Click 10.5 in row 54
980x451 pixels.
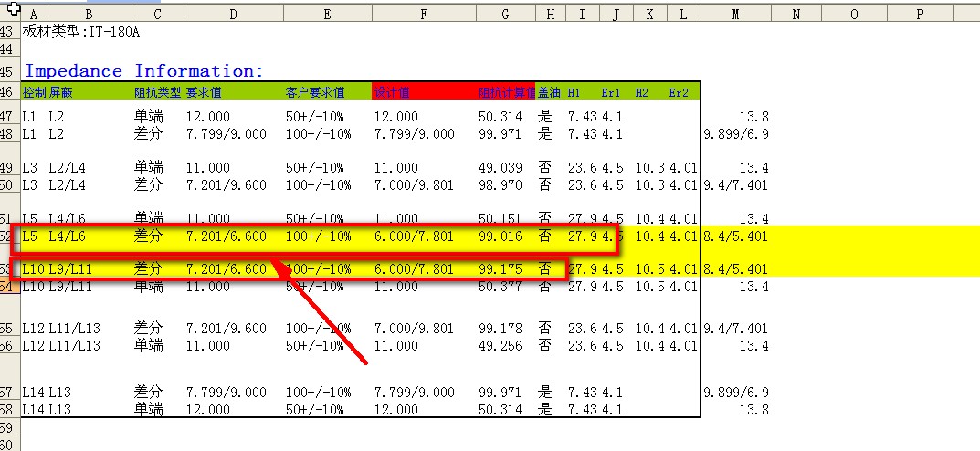pos(649,287)
